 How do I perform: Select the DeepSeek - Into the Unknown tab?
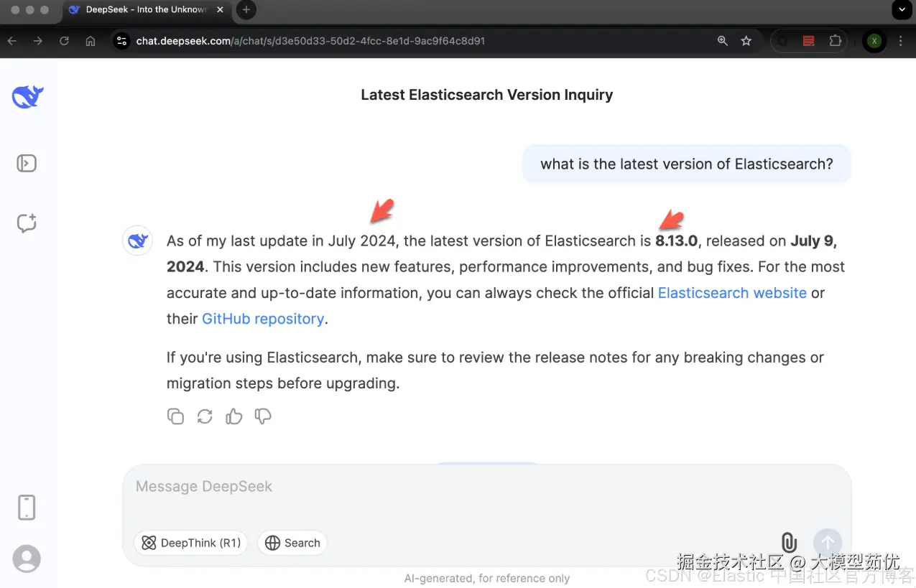146,10
